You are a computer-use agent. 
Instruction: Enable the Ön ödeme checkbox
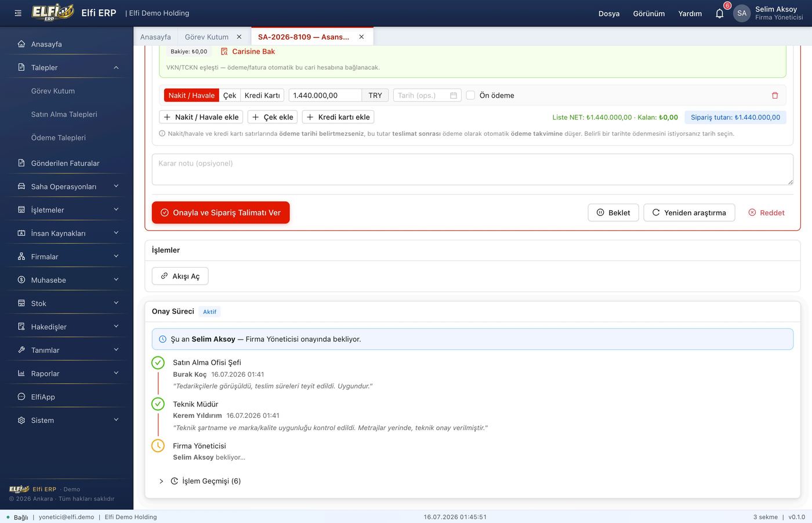[x=470, y=95]
